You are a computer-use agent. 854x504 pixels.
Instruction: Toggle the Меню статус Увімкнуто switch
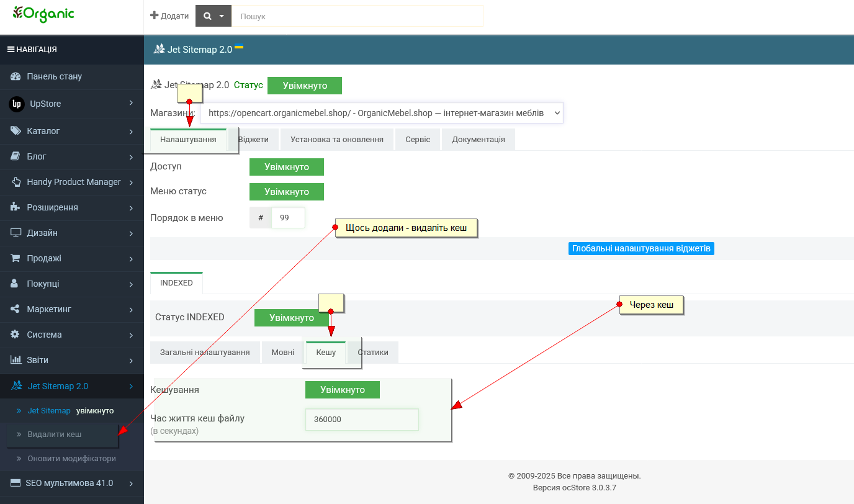coord(287,192)
